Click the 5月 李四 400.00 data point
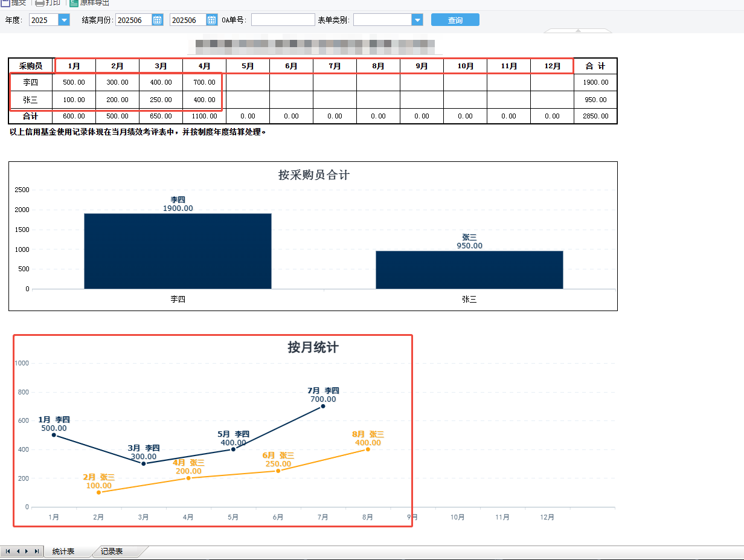Image resolution: width=744 pixels, height=560 pixels. click(x=233, y=449)
